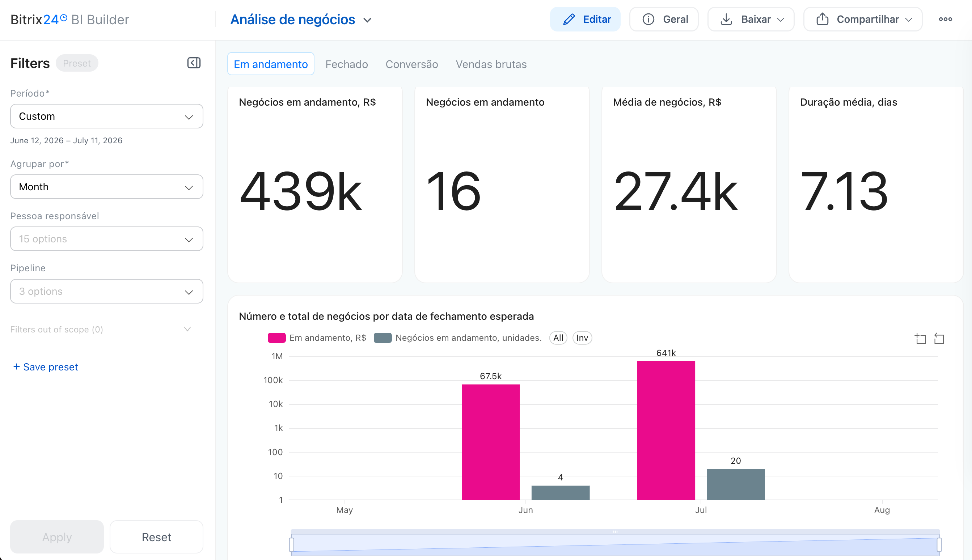Toggle the pink Em andamento, R$ legend series
The width and height of the screenshot is (972, 560).
pos(317,338)
